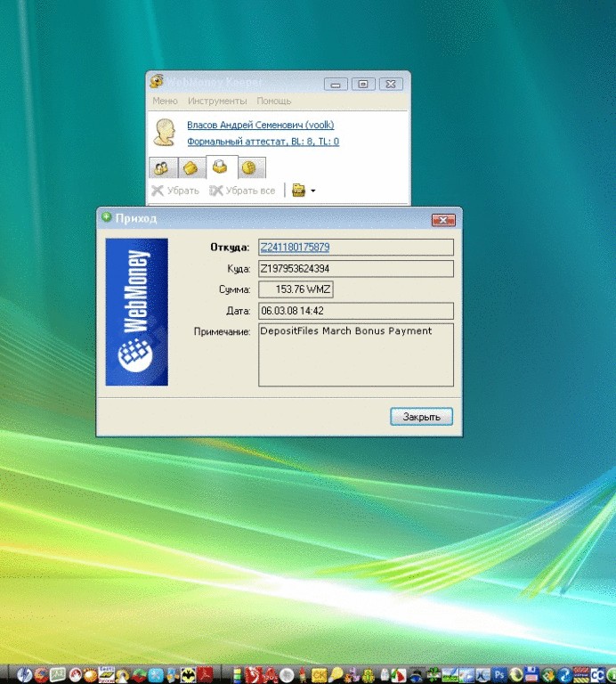Image resolution: width=616 pixels, height=684 pixels.
Task: Click the Сумма field showing 153.76 WMZ
Action: point(296,289)
